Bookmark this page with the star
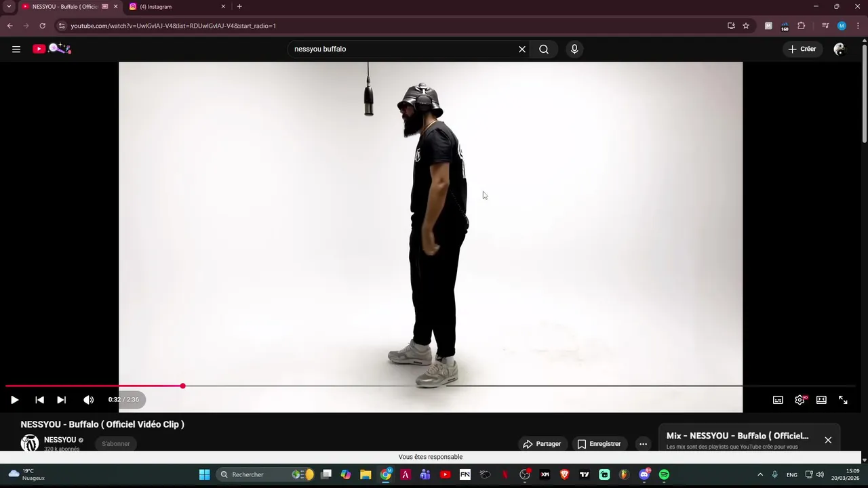Image resolution: width=868 pixels, height=488 pixels. [x=746, y=26]
